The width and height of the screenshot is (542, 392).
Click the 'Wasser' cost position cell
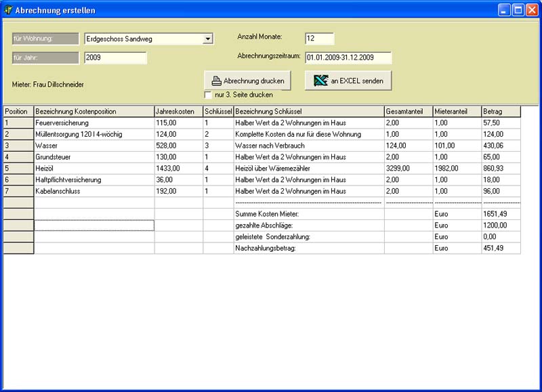point(94,146)
